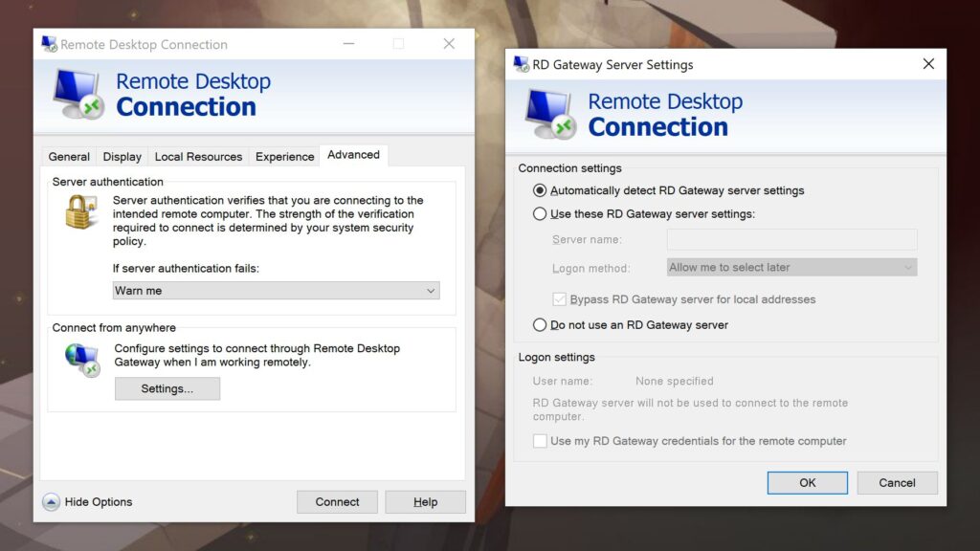Click the Settings... button

pos(167,388)
